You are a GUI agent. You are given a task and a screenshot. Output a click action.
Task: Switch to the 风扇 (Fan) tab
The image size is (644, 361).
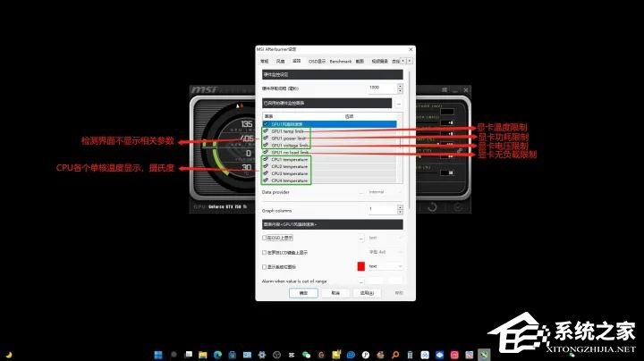pyautogui.click(x=281, y=61)
